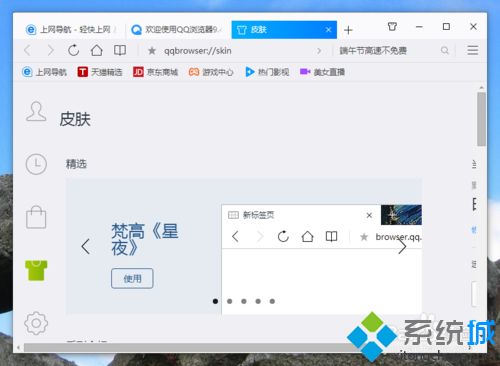Click the vertical scrollbar thumb

tap(481, 119)
